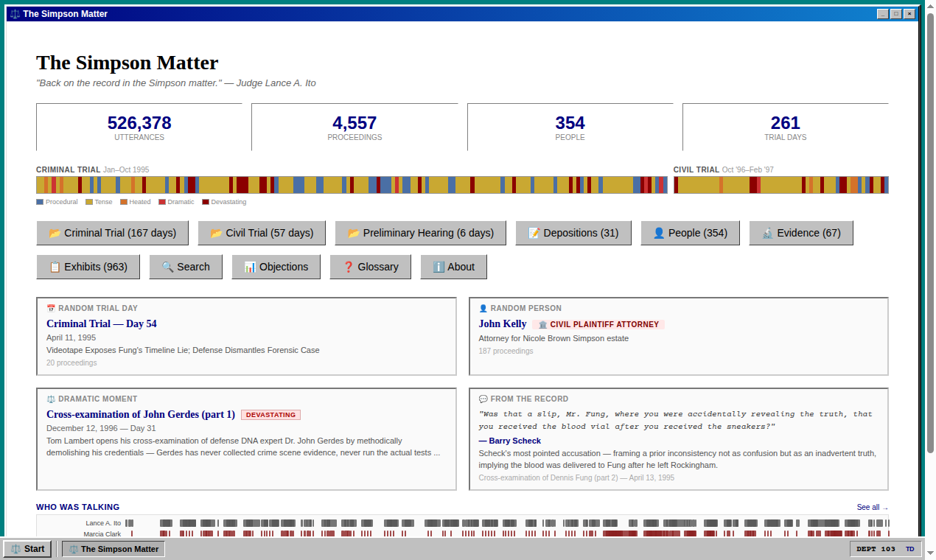The image size is (936, 560).
Task: Open the Evidence (67) page
Action: (801, 233)
